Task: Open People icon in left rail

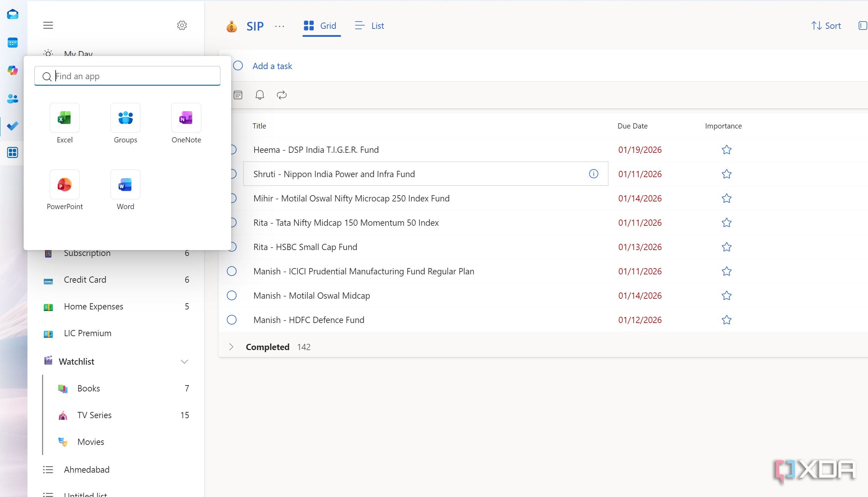Action: (x=13, y=99)
